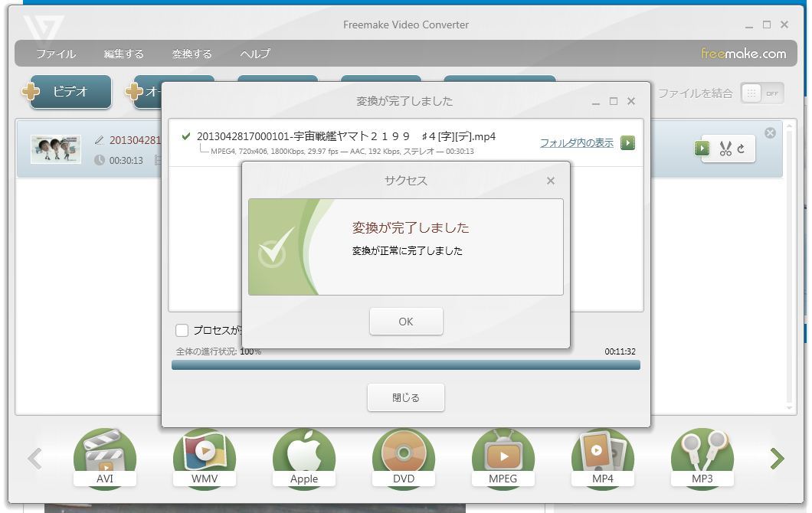812x513 pixels.
Task: Show previous formats with the gray left arrow
Action: coord(34,459)
